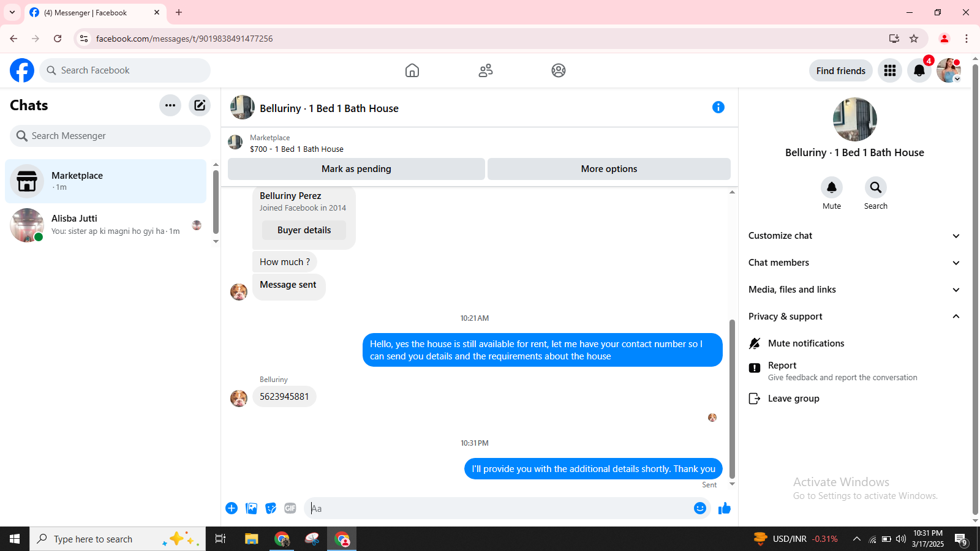Bookmark this page with the star icon
This screenshot has height=551, width=980.
pyautogui.click(x=914, y=39)
